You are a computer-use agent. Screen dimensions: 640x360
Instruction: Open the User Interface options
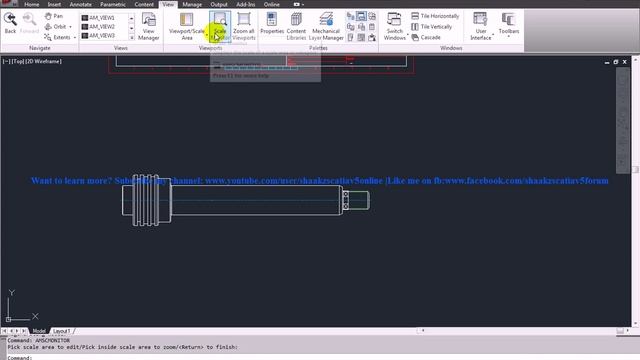click(x=480, y=26)
